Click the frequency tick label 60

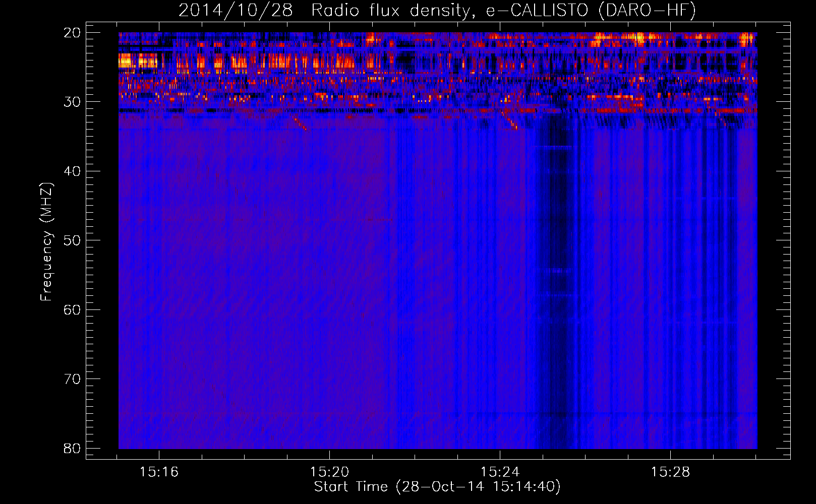point(72,309)
